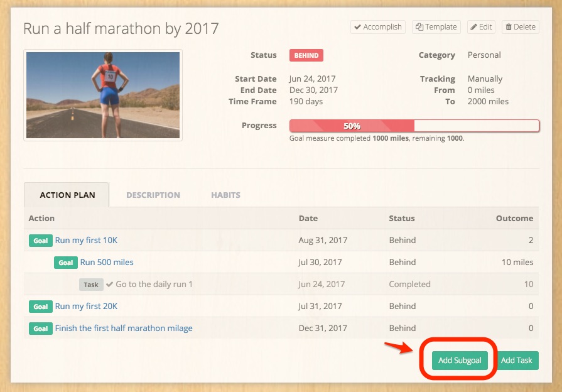
Task: Toggle the checkmark on Go to the daily run 1
Action: pyautogui.click(x=110, y=285)
